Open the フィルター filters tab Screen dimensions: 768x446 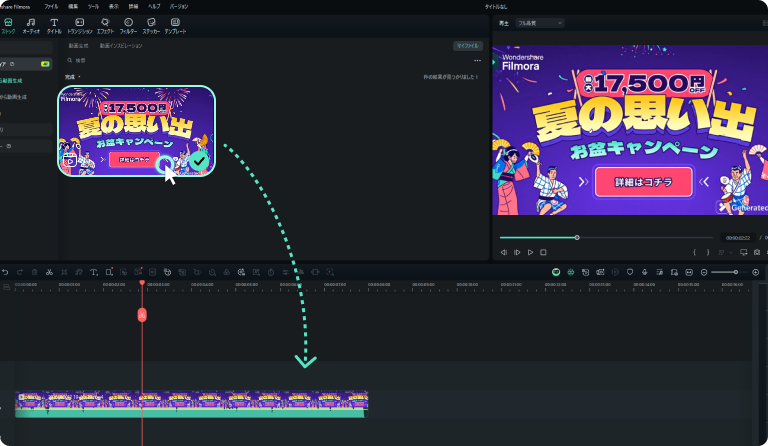(128, 25)
